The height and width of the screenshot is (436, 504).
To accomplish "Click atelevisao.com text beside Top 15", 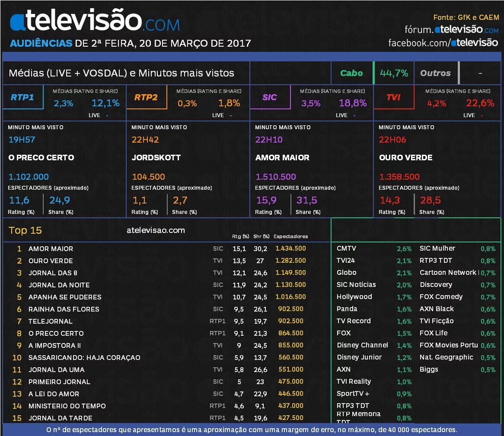I will tap(156, 230).
